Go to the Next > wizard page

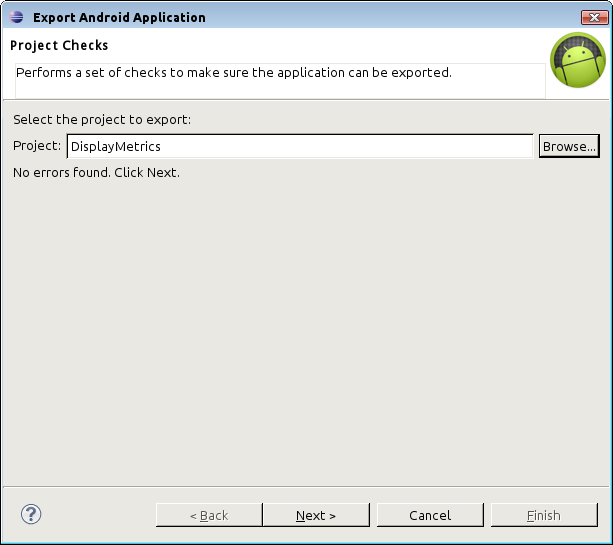click(x=316, y=515)
